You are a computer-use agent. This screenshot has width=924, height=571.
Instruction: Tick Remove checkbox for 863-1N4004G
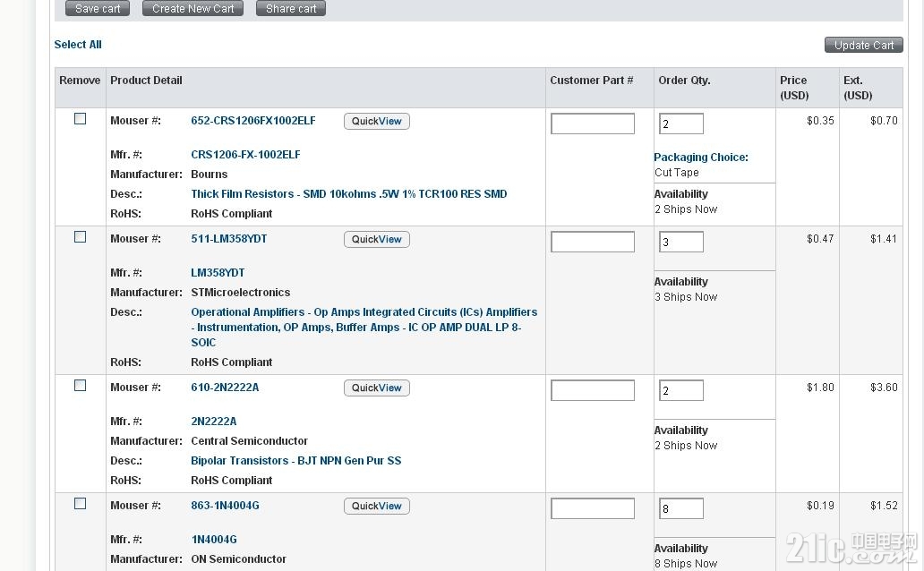click(x=81, y=504)
